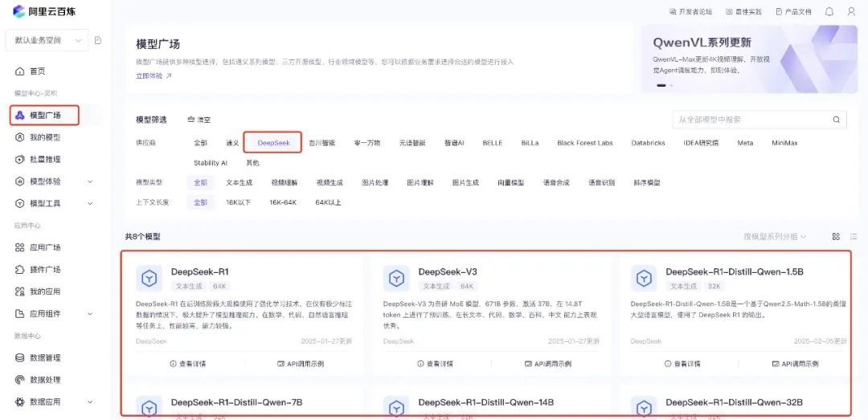Image resolution: width=868 pixels, height=420 pixels.
Task: Select the 零一万物 supplier filter
Action: pyautogui.click(x=367, y=143)
